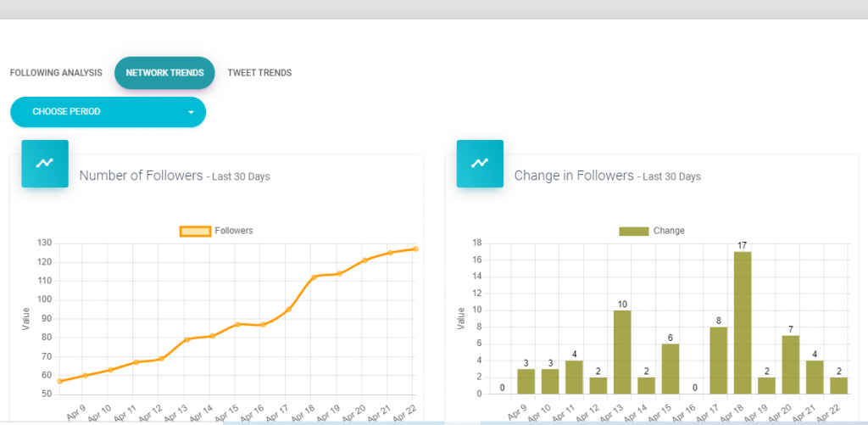Screen dimensions: 868x425
Task: Click the trend icon on Change in Followers card
Action: [x=480, y=164]
